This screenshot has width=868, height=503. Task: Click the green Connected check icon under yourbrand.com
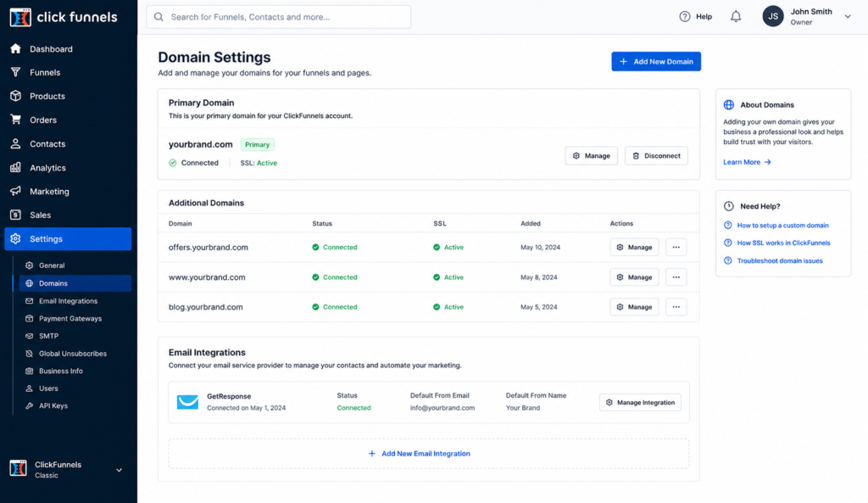click(x=173, y=163)
